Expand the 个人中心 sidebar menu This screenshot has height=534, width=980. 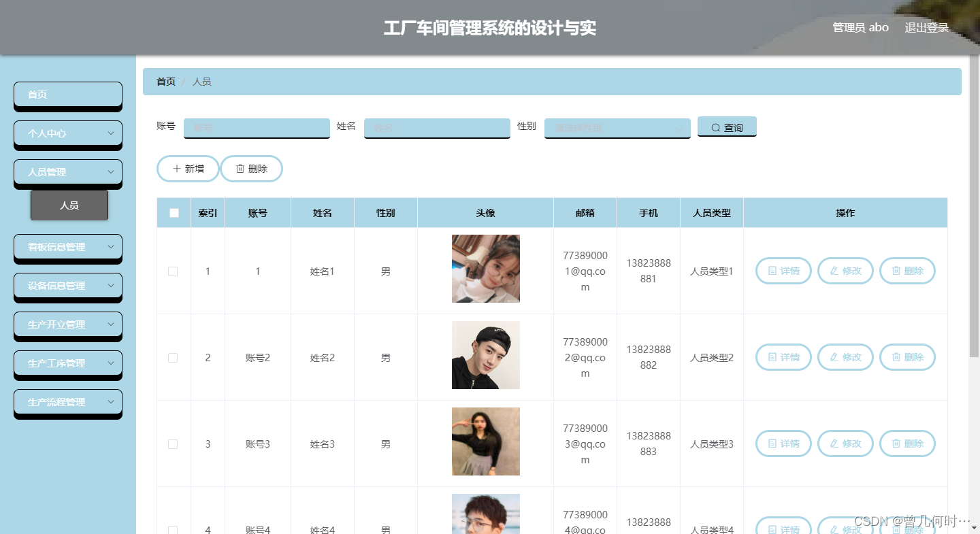(x=67, y=133)
